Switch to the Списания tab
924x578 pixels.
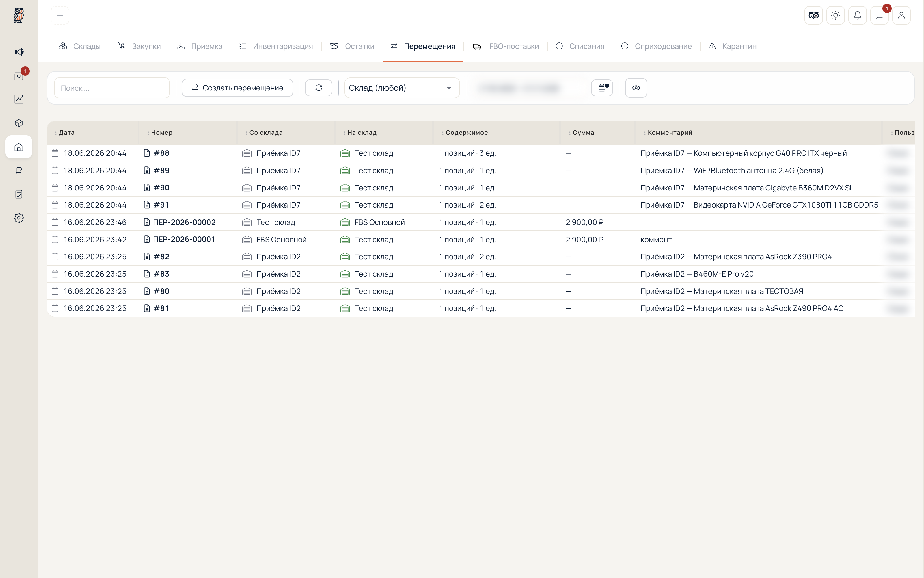click(x=580, y=46)
